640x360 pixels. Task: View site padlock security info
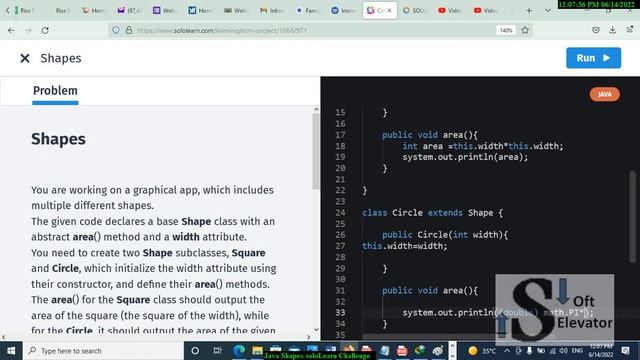click(129, 30)
